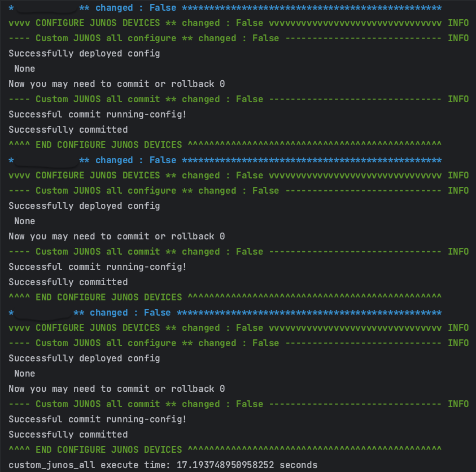Click the 'custom_junos_all execute time' line
Screen dimensions: 476x472
163,465
